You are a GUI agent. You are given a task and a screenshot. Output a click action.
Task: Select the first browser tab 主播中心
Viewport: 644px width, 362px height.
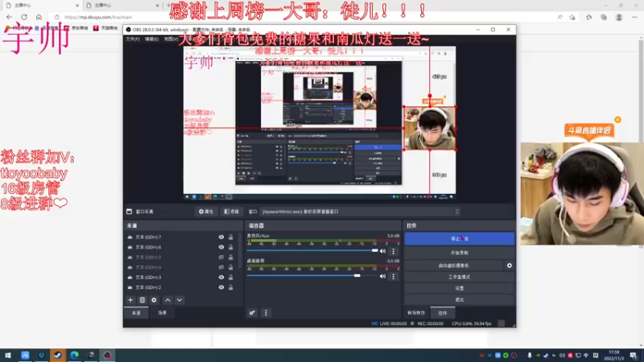pyautogui.click(x=41, y=6)
